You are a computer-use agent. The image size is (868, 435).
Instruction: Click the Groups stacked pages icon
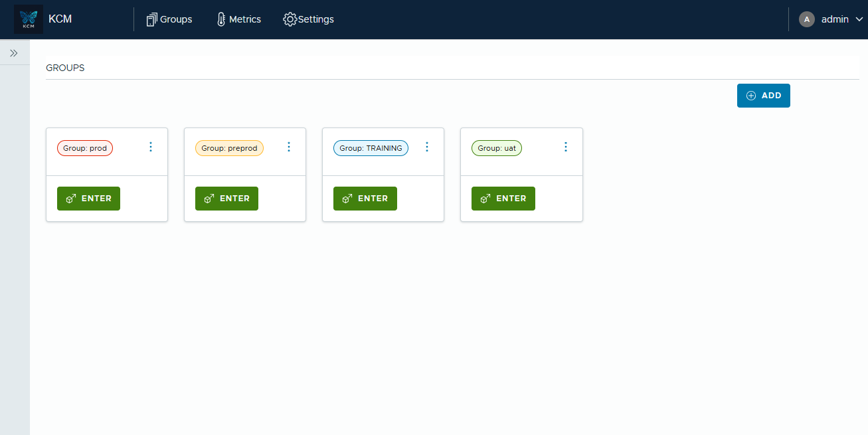tap(152, 19)
